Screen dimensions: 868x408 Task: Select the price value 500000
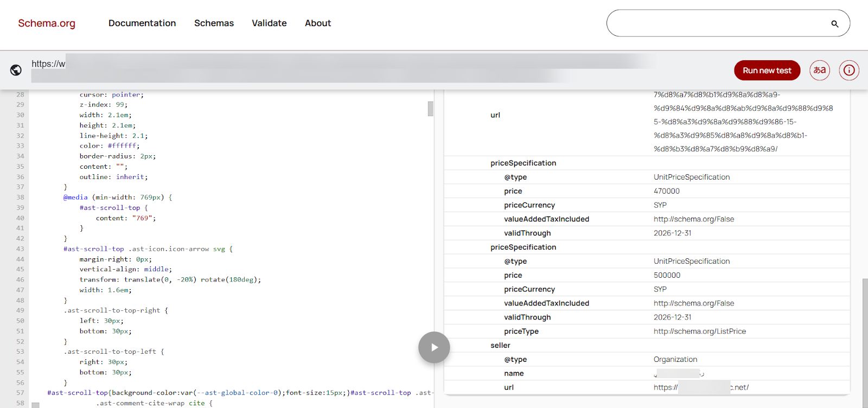667,275
